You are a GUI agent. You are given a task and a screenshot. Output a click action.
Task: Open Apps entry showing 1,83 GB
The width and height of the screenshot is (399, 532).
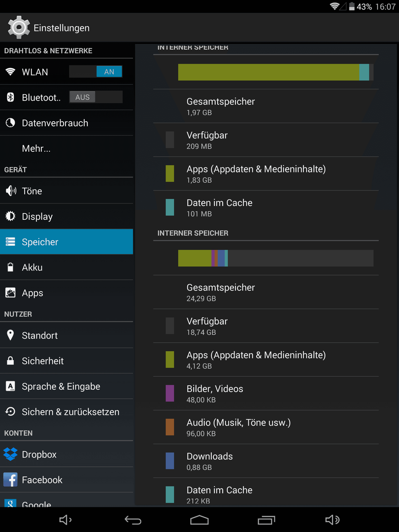[266, 174]
